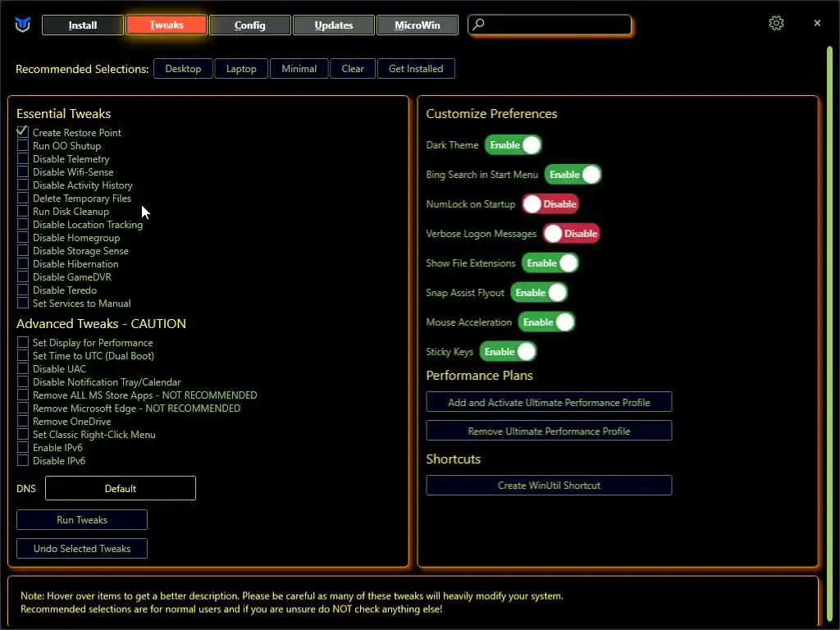Toggle Snap Assist Flyout switch
Image resolution: width=840 pixels, height=630 pixels.
point(539,293)
